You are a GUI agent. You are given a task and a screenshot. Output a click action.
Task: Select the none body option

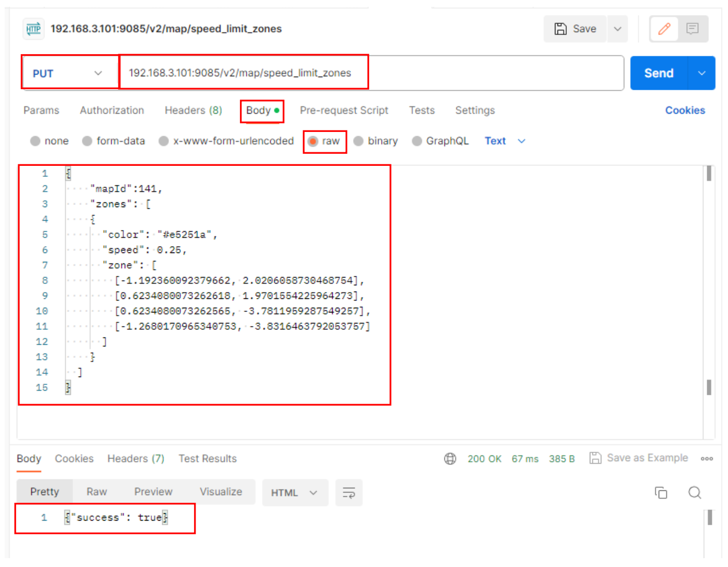pyautogui.click(x=35, y=141)
